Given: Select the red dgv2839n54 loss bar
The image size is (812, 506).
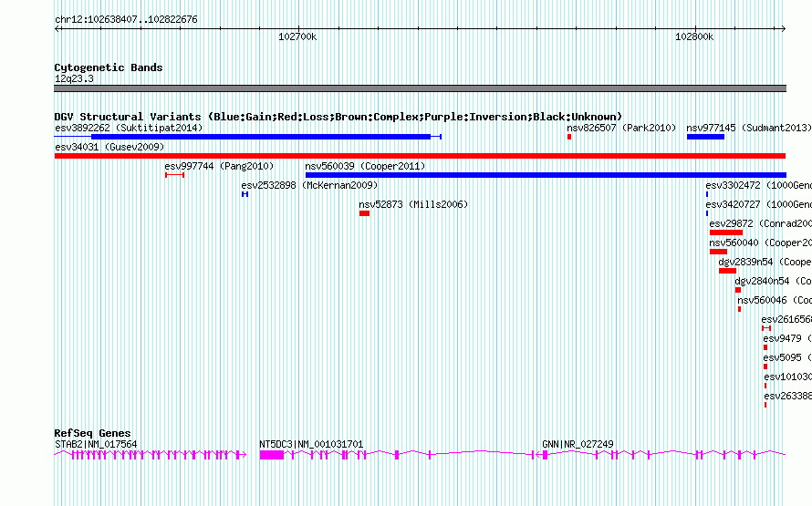Looking at the screenshot, I should pyautogui.click(x=727, y=271).
